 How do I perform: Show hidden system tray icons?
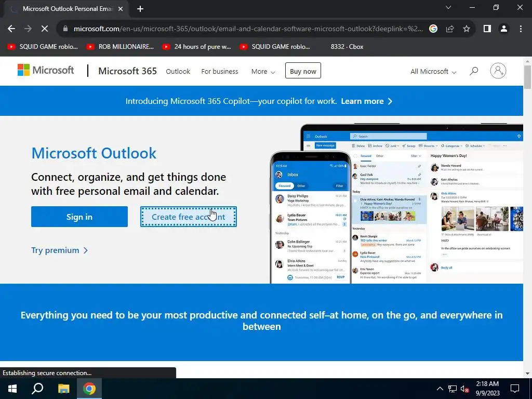440,389
